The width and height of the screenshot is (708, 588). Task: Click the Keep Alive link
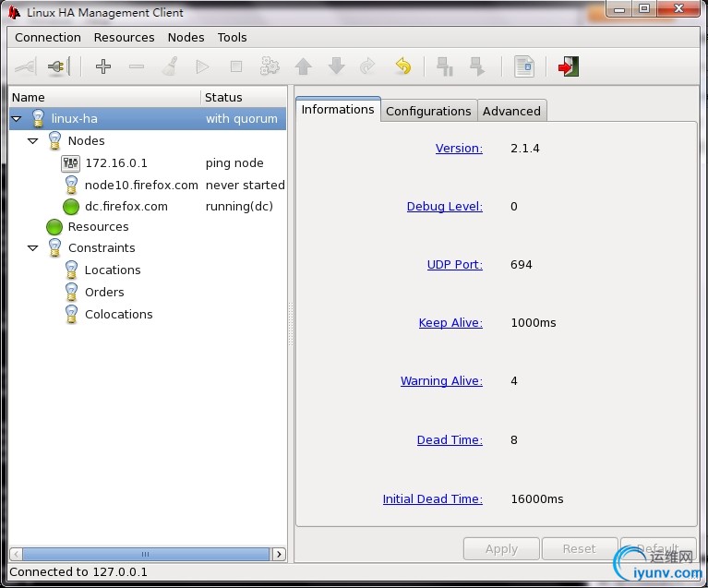coord(450,323)
